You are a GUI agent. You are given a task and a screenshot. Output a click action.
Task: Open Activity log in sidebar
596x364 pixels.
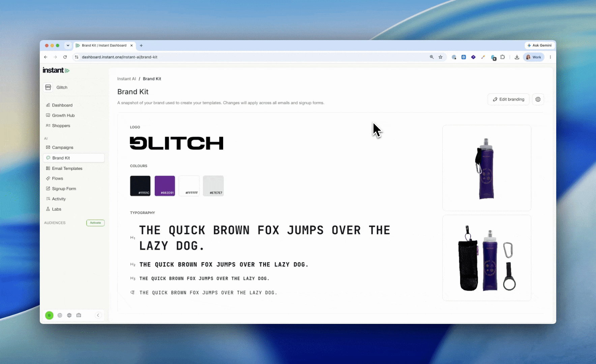click(56, 199)
